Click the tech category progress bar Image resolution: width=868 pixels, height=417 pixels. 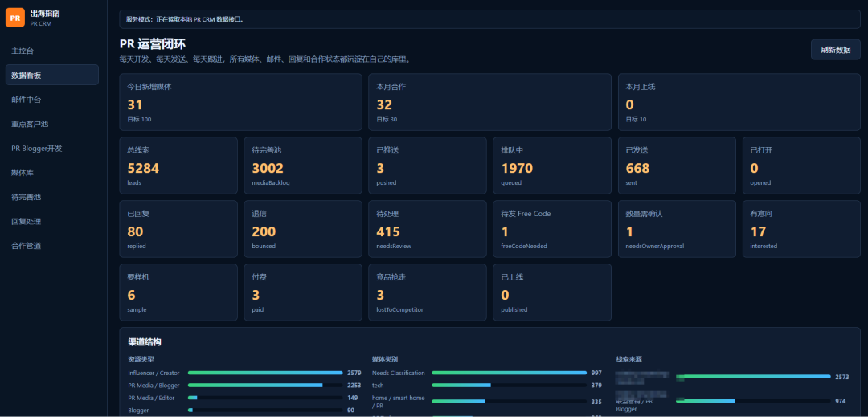pyautogui.click(x=510, y=386)
